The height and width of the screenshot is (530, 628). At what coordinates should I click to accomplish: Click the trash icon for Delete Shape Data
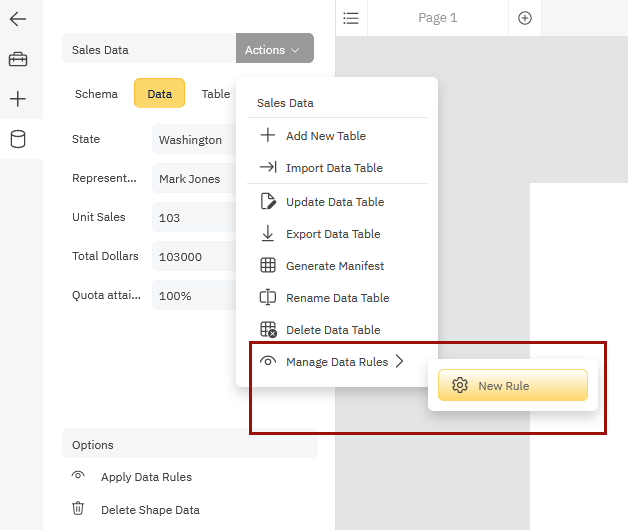78,509
